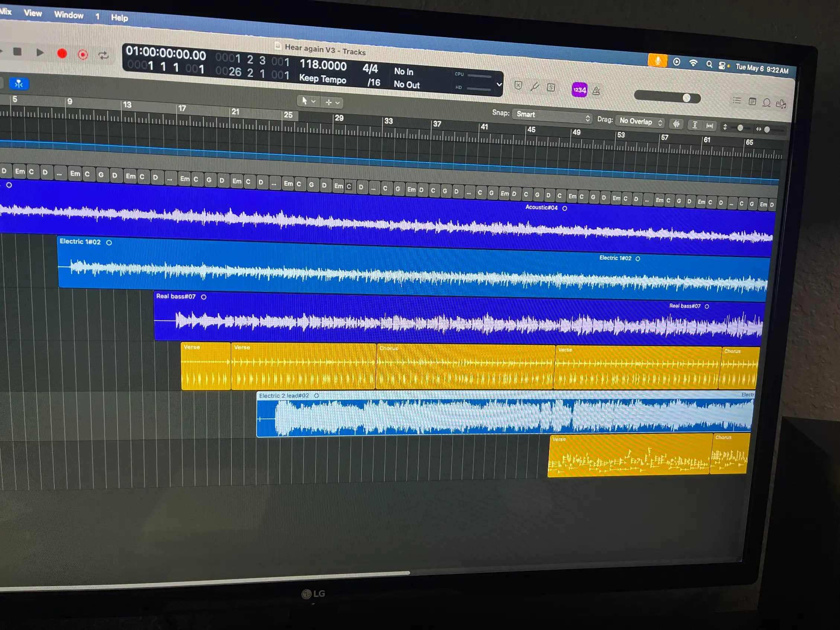This screenshot has width=840, height=630.
Task: Open the Note Pads icon
Action: (752, 102)
